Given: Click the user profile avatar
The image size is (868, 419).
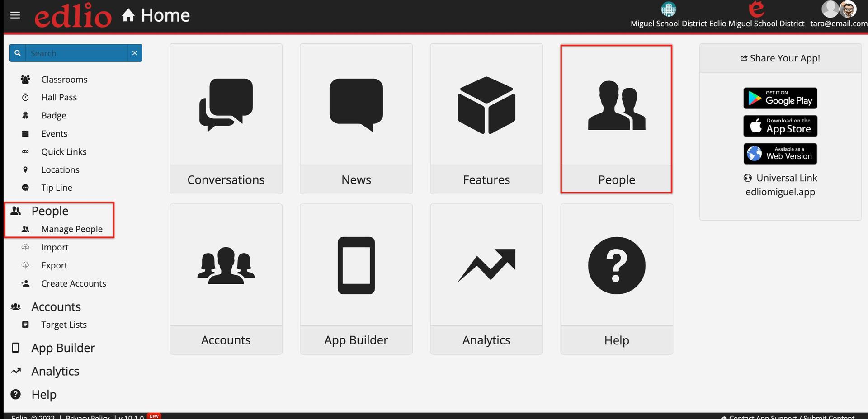Looking at the screenshot, I should (x=848, y=9).
